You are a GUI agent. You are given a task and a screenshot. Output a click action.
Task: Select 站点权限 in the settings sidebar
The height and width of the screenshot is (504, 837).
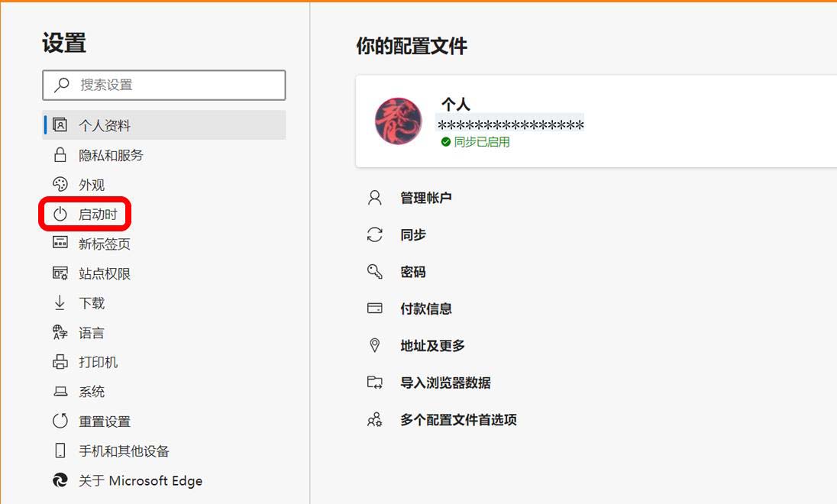pos(104,273)
